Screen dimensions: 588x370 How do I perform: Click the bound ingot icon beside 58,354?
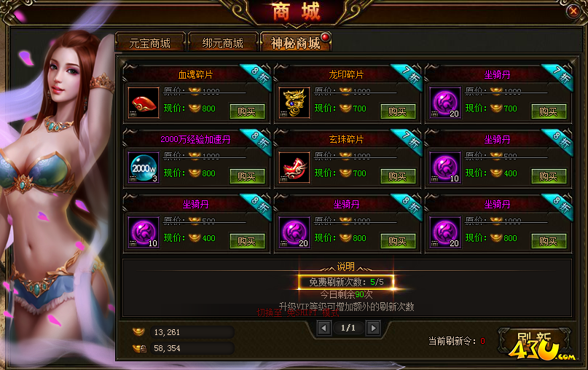click(x=139, y=348)
